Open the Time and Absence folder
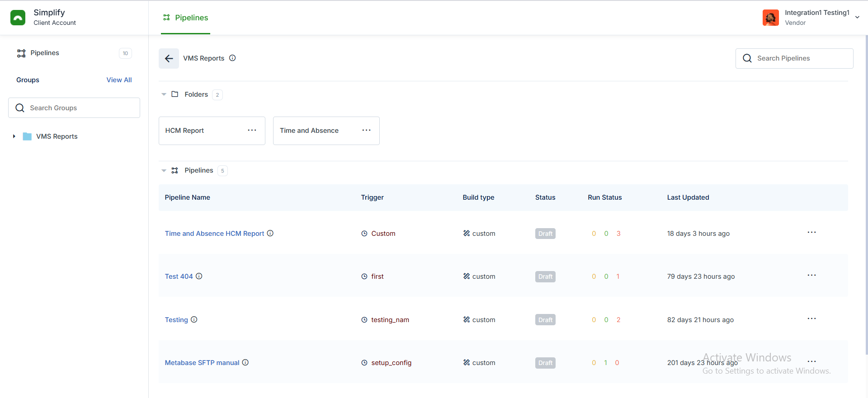This screenshot has height=398, width=868. 309,131
